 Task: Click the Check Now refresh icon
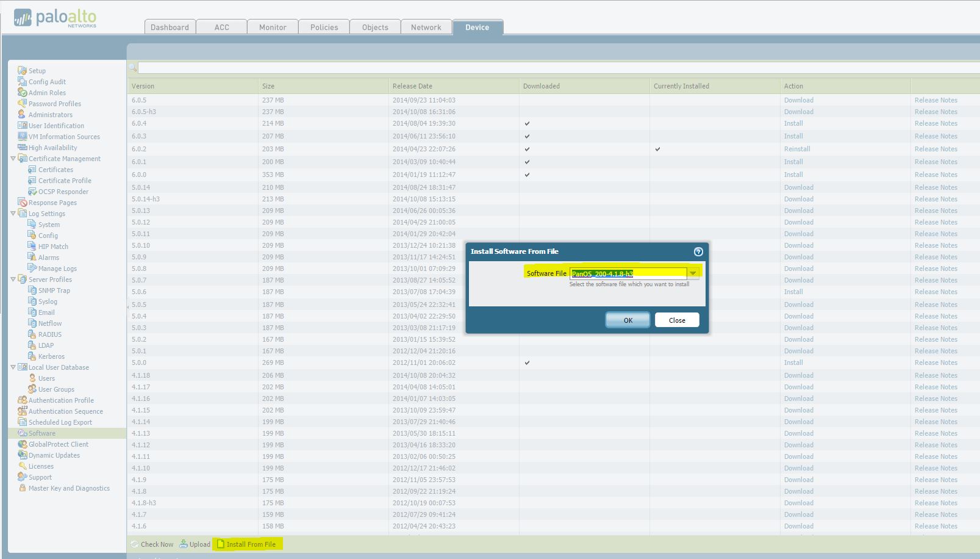[134, 544]
